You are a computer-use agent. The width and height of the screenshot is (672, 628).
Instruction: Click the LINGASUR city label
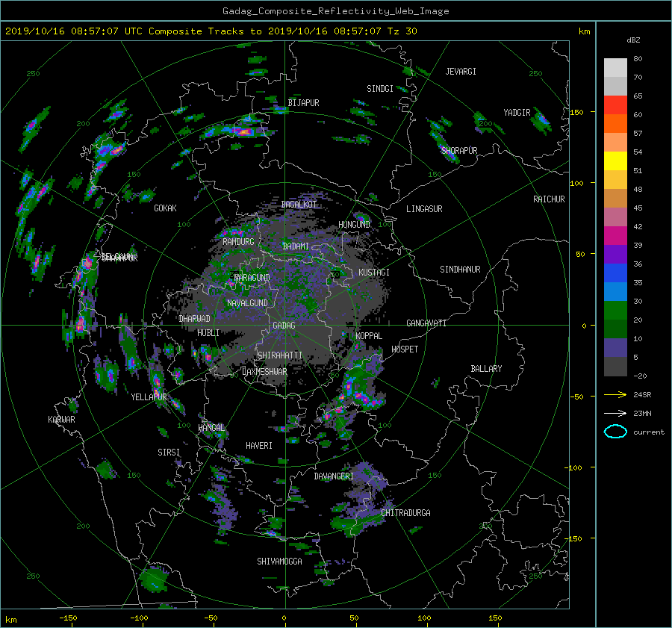[x=424, y=209]
